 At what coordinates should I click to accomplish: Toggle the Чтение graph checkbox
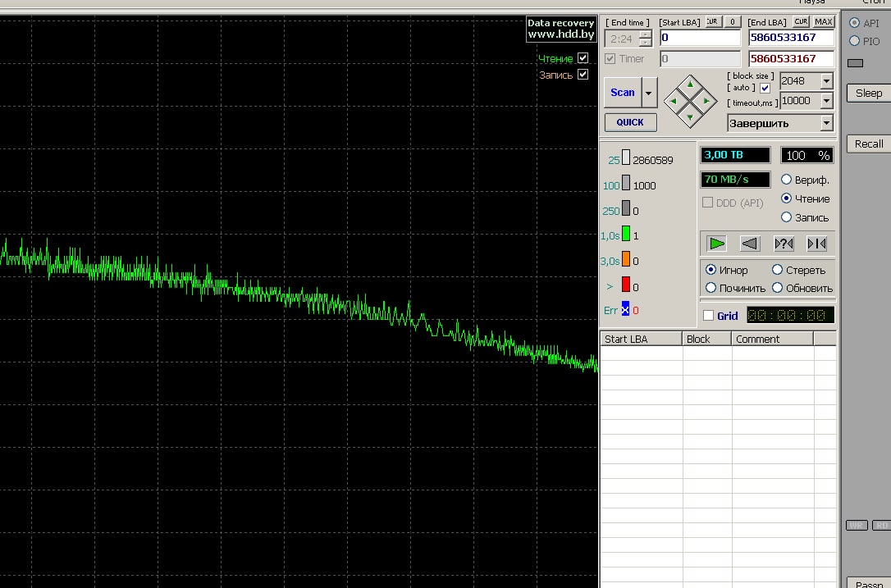click(583, 58)
